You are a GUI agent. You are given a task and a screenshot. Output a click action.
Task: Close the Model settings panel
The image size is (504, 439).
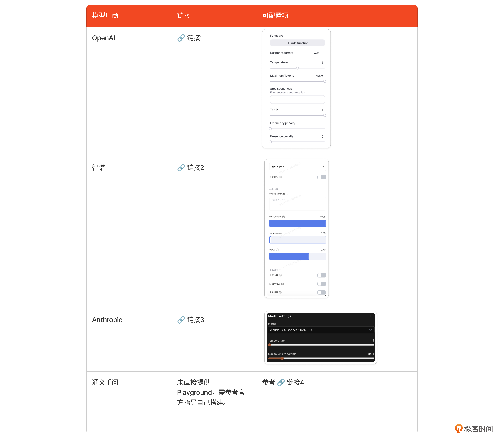pos(371,316)
